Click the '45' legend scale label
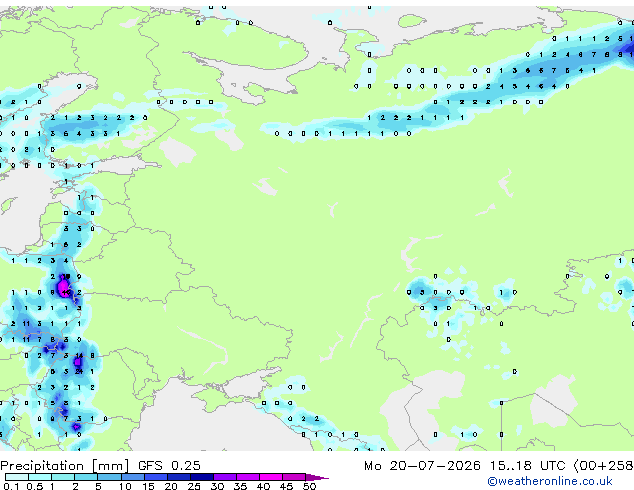 click(x=286, y=486)
